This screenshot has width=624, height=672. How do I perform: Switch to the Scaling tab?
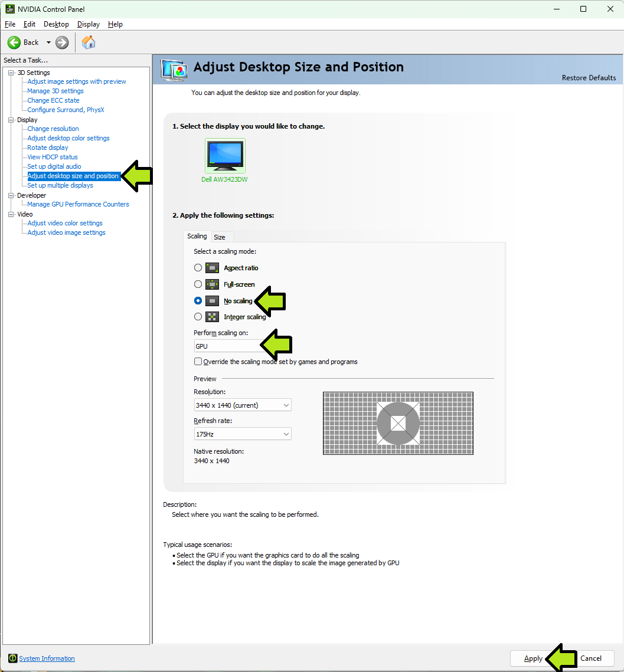(x=197, y=236)
